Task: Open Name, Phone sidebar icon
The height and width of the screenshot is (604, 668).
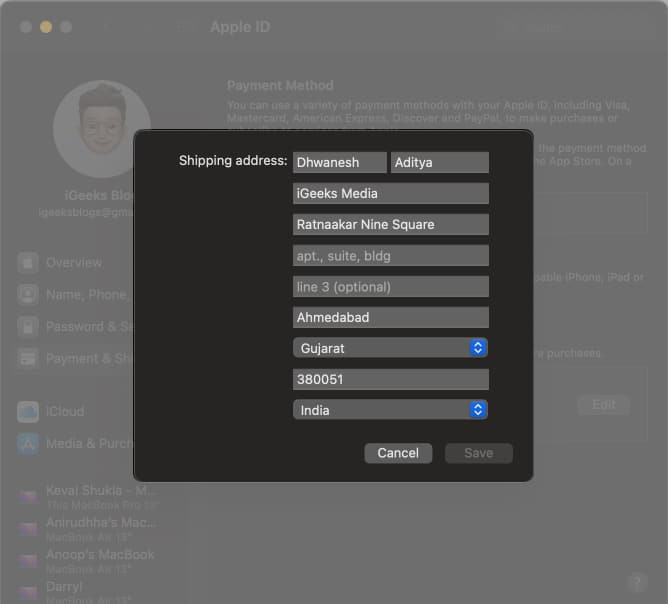Action: pos(28,294)
